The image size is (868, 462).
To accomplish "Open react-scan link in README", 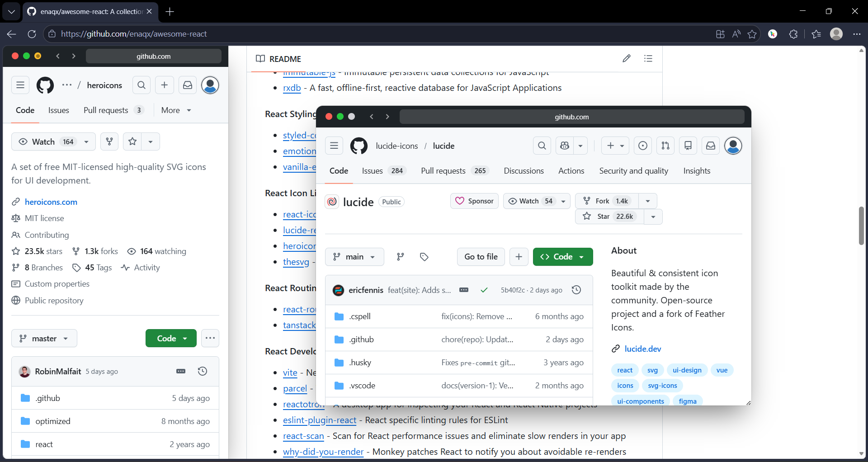I will point(303,436).
